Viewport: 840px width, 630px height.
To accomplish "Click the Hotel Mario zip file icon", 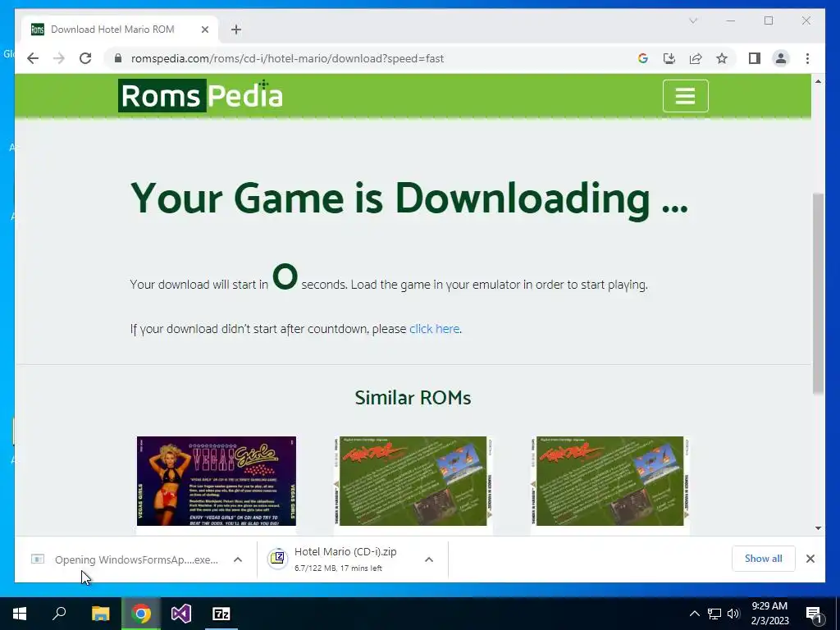I will tap(277, 559).
